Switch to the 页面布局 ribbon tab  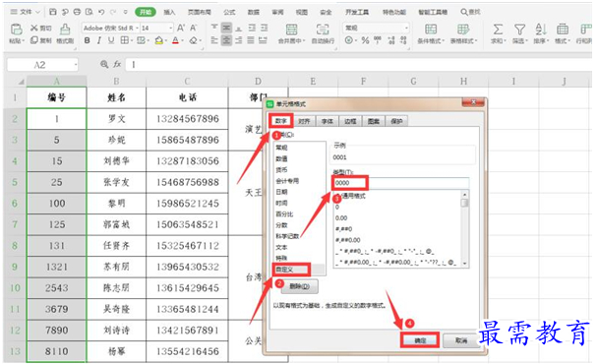pyautogui.click(x=200, y=12)
